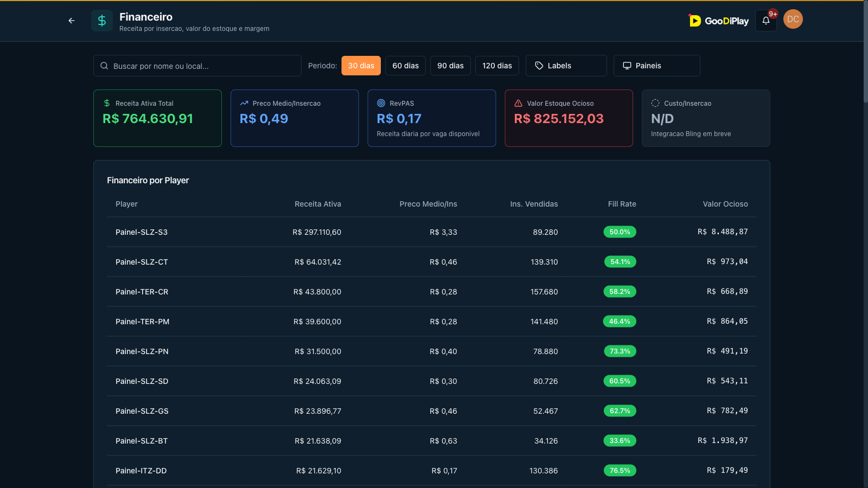Viewport: 868px width, 488px height.
Task: Sort by Ins. Vendidas column header
Action: (x=534, y=204)
